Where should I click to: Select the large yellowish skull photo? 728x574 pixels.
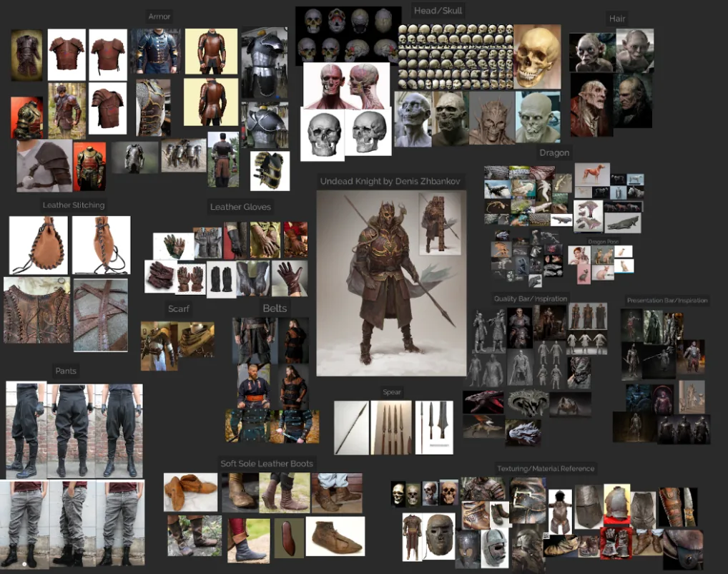[537, 57]
